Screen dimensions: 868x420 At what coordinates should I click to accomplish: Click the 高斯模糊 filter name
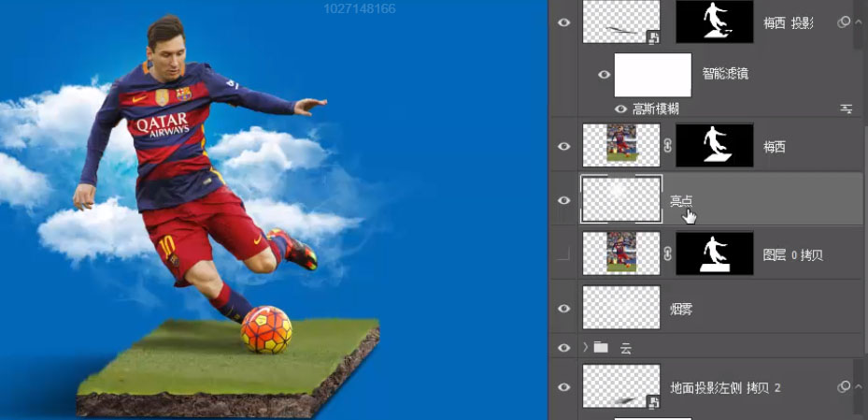point(655,109)
